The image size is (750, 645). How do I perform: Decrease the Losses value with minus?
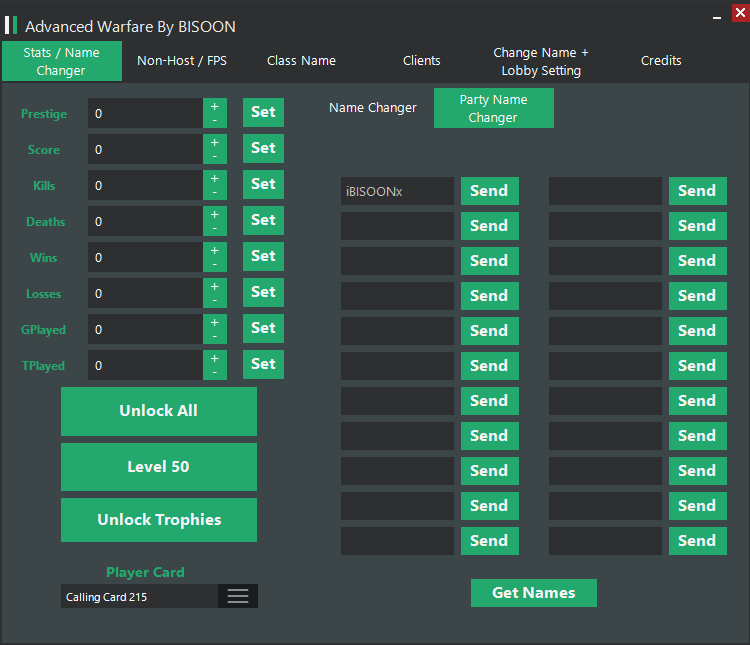point(215,300)
